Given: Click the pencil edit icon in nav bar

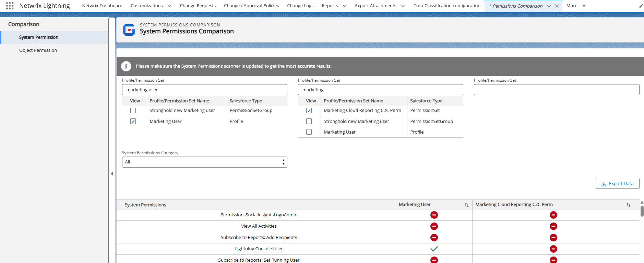Looking at the screenshot, I should pyautogui.click(x=641, y=6).
